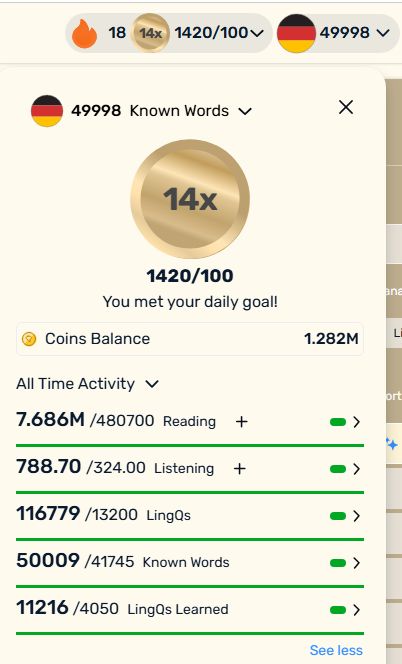The width and height of the screenshot is (402, 664).
Task: Click the orange streak flame icon
Action: click(84, 34)
